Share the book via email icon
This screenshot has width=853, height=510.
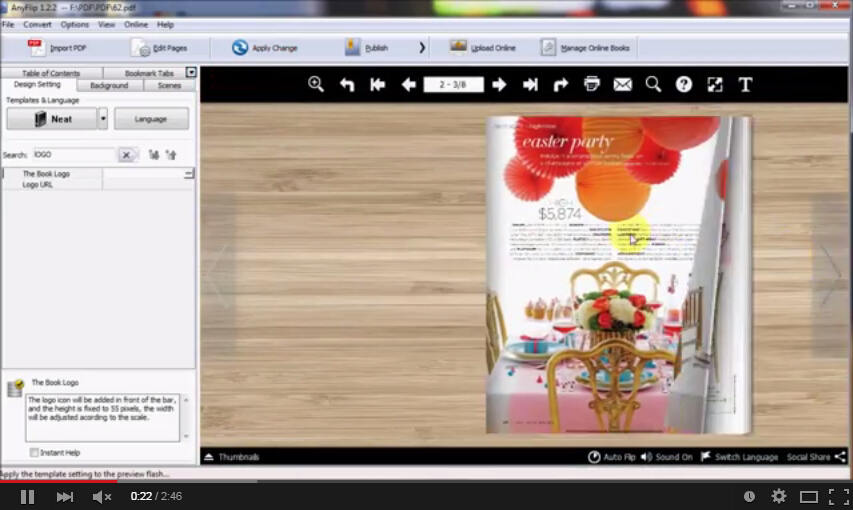pyautogui.click(x=622, y=85)
